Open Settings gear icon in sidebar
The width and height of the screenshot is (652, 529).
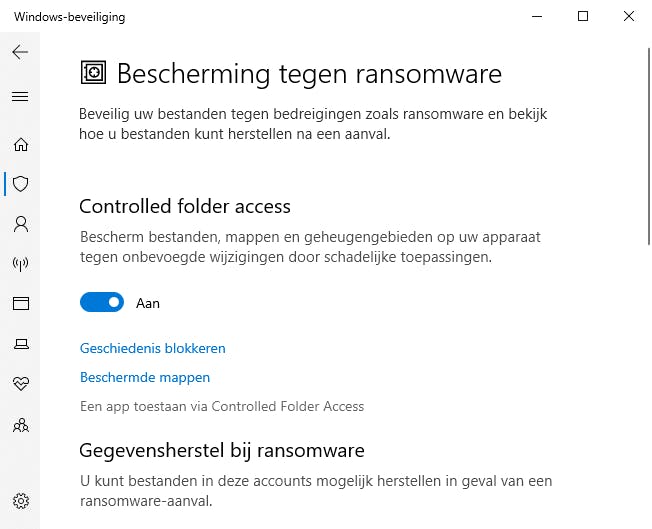coord(20,501)
